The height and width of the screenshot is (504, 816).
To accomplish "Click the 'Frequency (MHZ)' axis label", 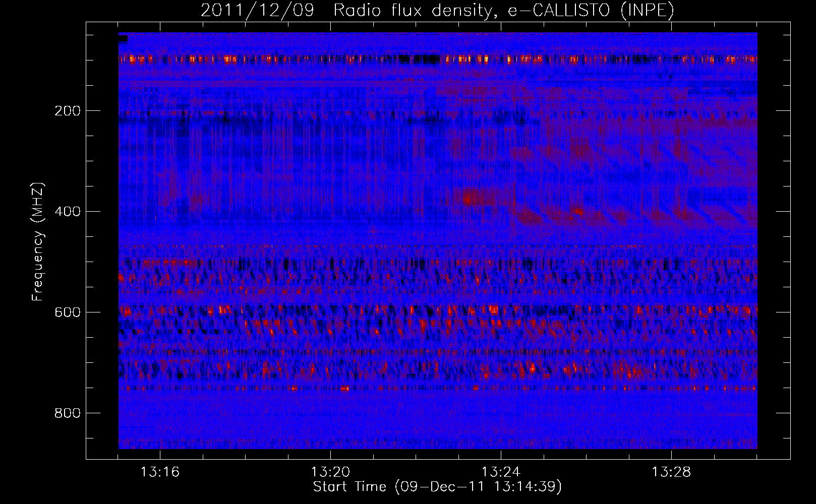I will pyautogui.click(x=38, y=241).
